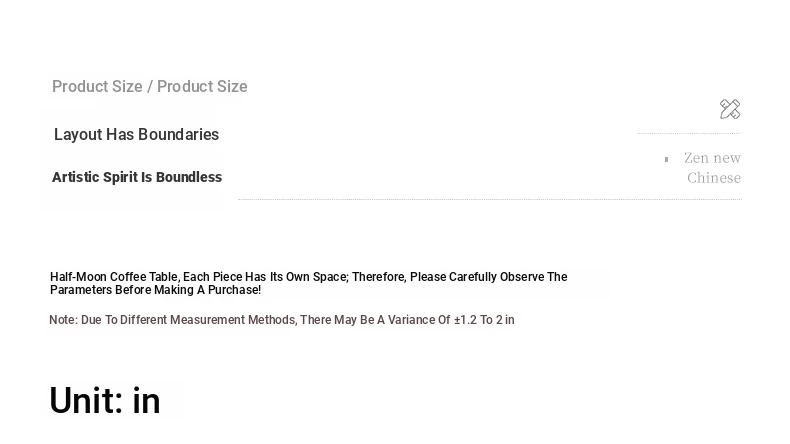Click the Half-Moon Coffee Table phrase
The height and width of the screenshot is (444, 790).
[114, 277]
